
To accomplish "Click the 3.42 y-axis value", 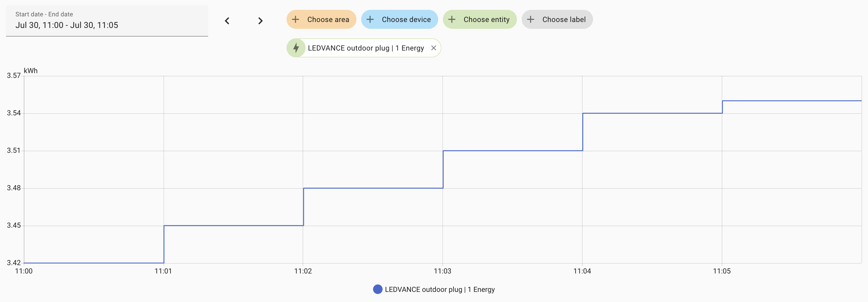I will (14, 262).
